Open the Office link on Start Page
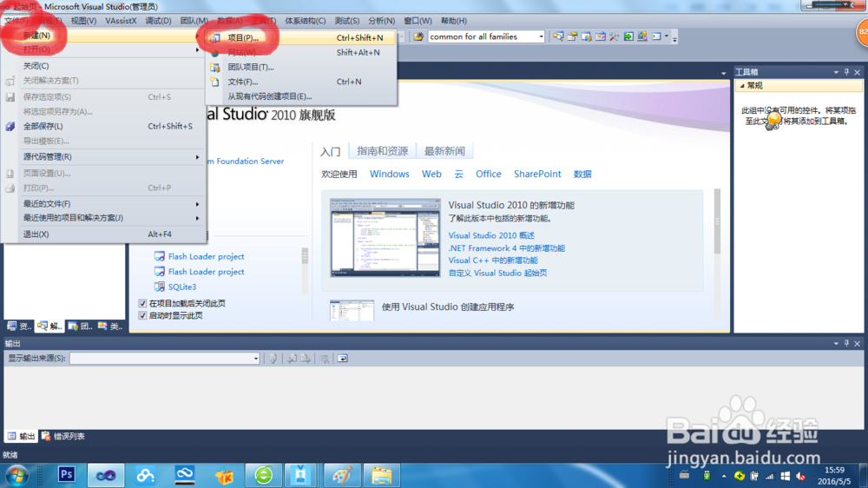Screen dimensions: 868x488 488,174
